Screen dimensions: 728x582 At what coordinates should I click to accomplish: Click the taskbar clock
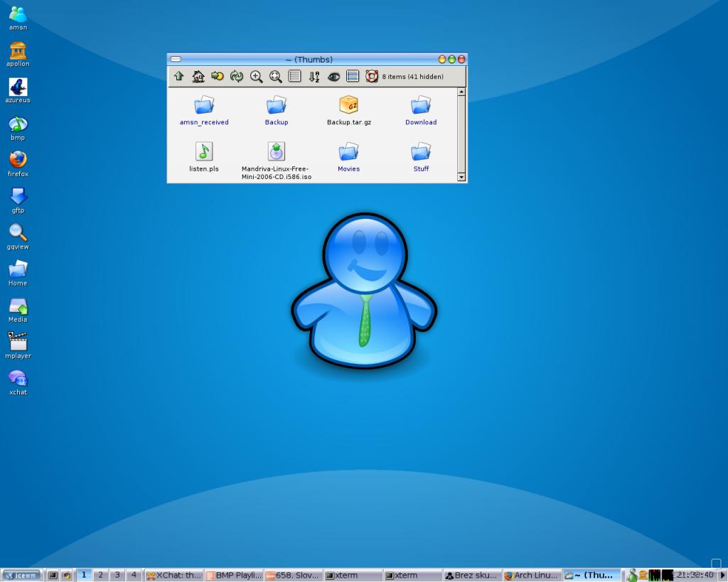(695, 575)
